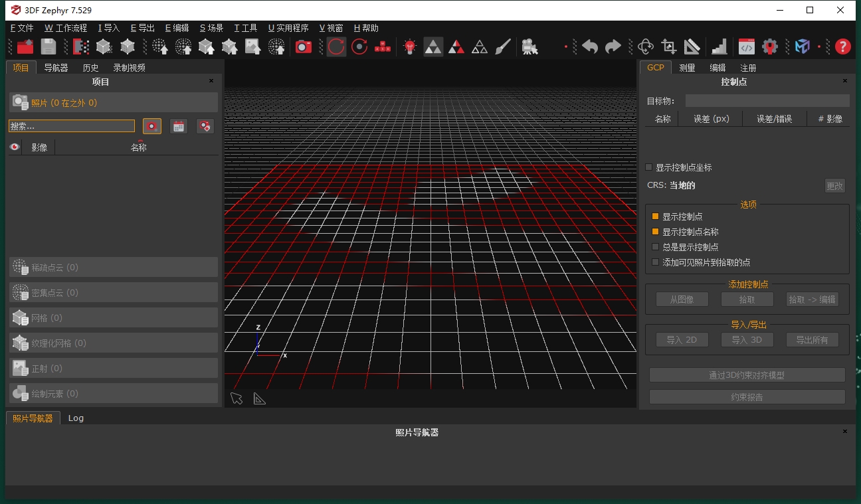
Task: Click the 导入 2D button
Action: tap(681, 340)
